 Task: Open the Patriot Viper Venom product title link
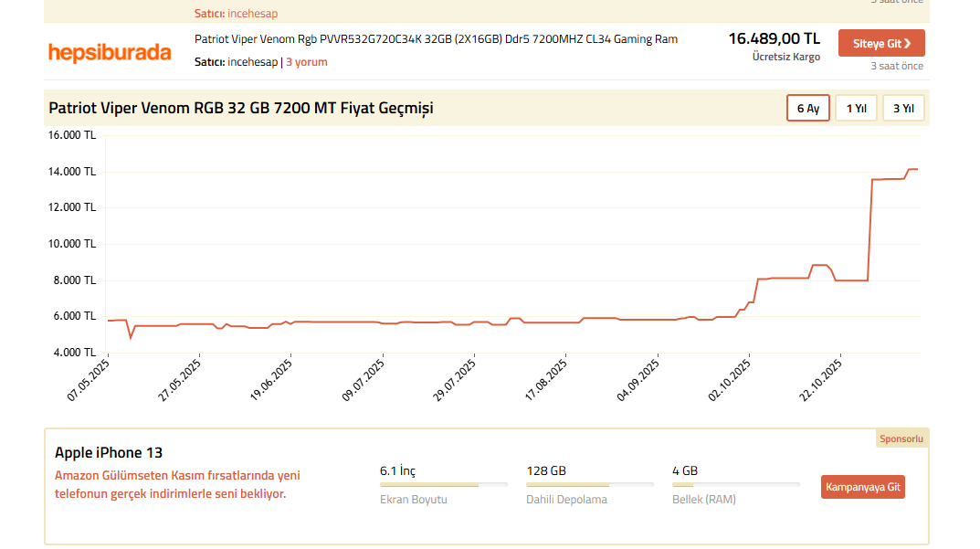(x=436, y=39)
